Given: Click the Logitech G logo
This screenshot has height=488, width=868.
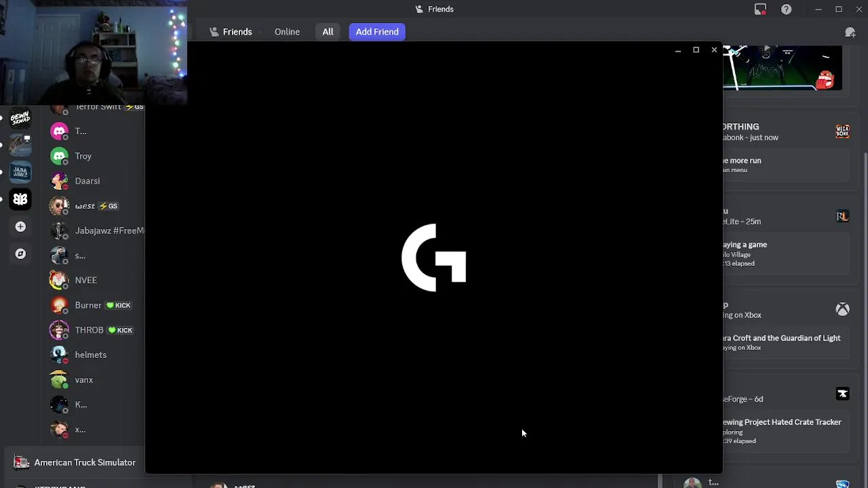Looking at the screenshot, I should pos(434,258).
